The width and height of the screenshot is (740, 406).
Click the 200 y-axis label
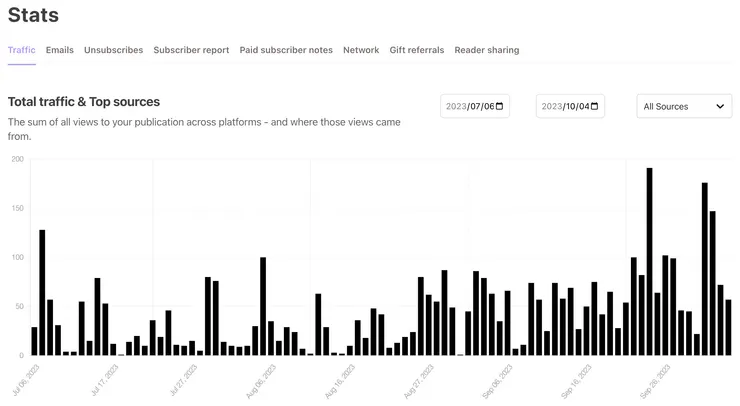17,159
